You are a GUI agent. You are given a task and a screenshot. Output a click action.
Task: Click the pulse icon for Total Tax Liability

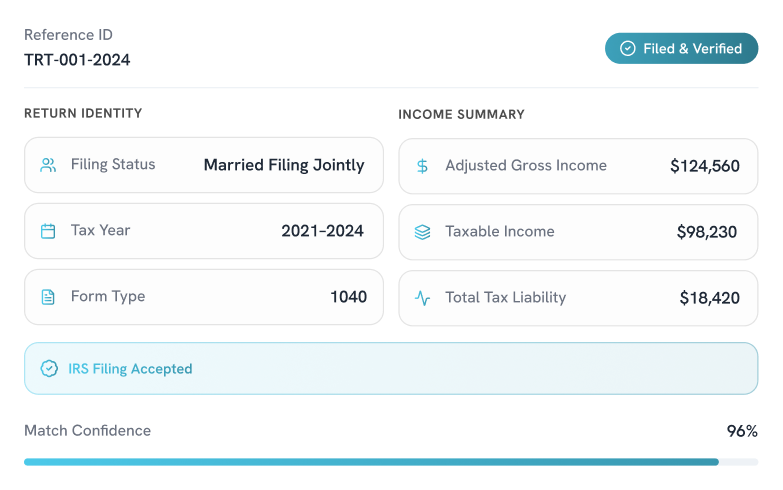[422, 298]
